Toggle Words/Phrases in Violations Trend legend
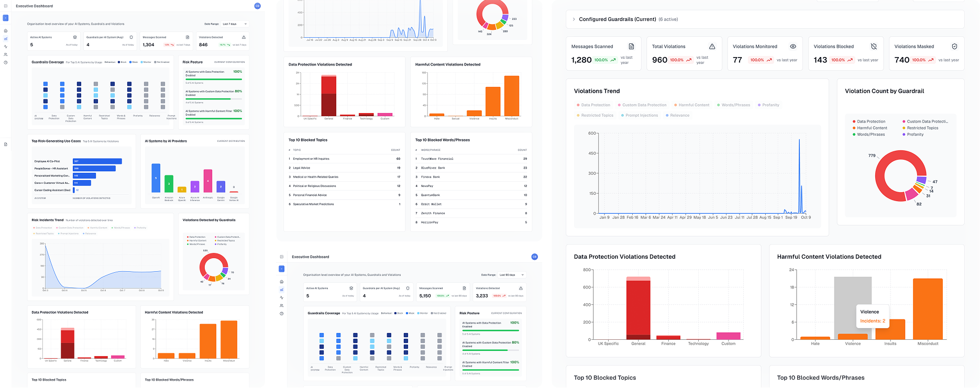Screen dimensions: 980x388 pos(733,105)
